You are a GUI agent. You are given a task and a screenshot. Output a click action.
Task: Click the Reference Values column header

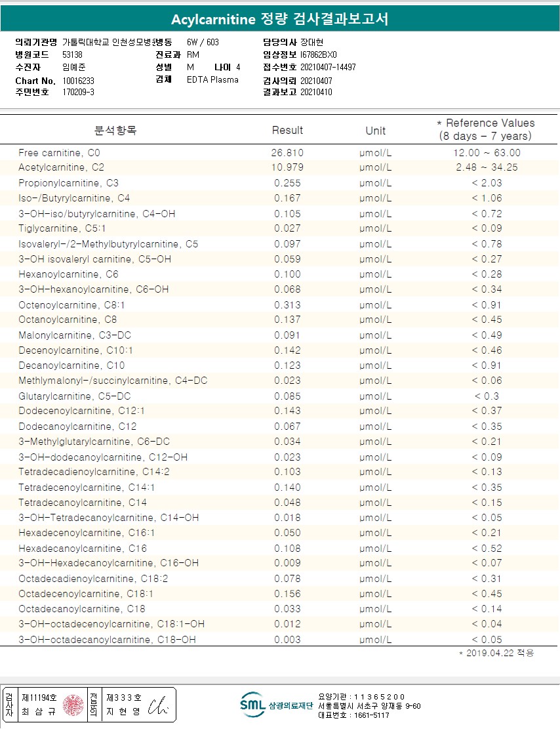[x=486, y=129]
